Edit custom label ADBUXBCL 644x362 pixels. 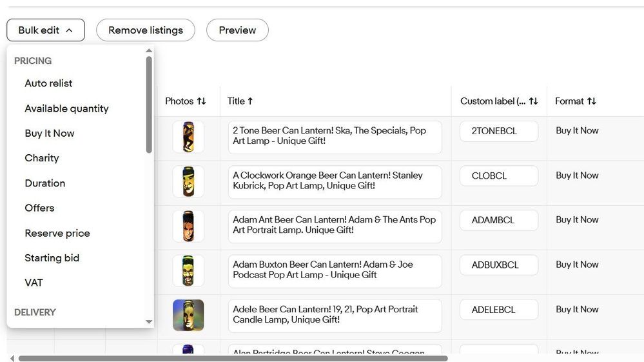499,265
